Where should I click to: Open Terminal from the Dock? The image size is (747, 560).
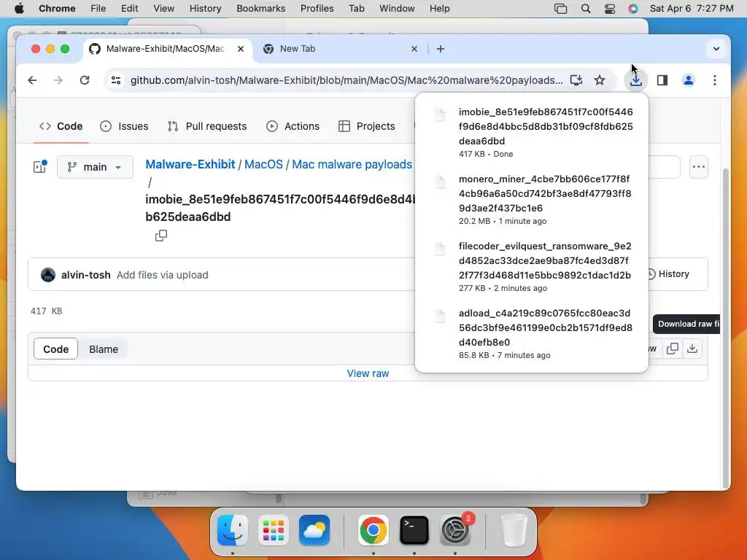click(x=414, y=530)
